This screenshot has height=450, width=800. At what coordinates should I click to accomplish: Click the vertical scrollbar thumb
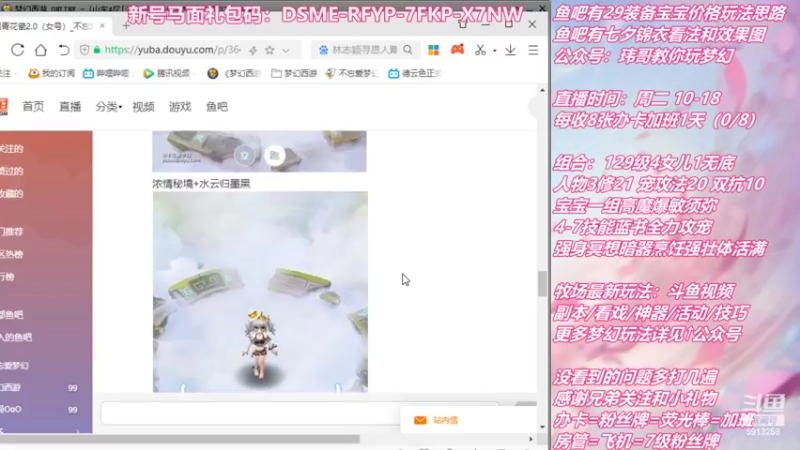tap(542, 284)
